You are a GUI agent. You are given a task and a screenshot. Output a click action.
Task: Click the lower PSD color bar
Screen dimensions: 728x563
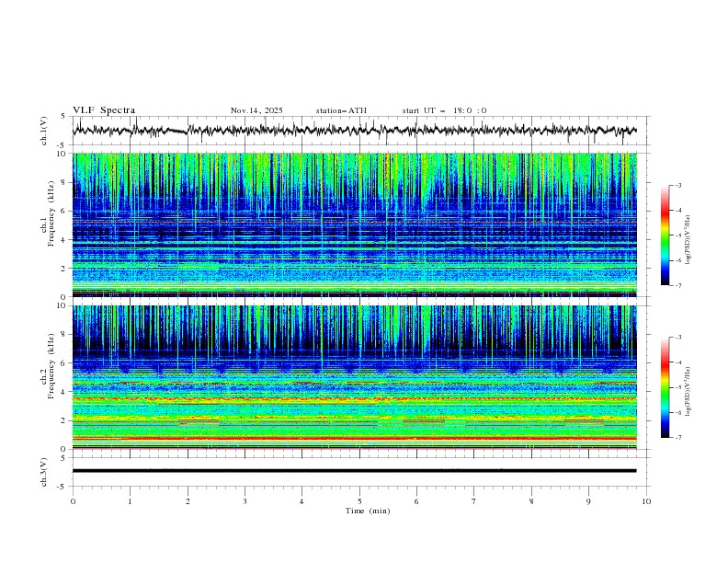point(665,387)
